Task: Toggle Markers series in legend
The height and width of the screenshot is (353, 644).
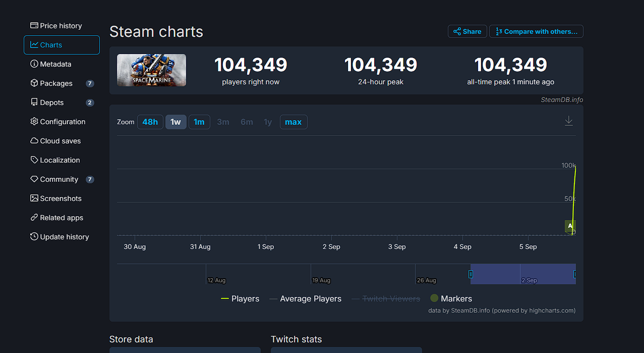Action: [x=451, y=298]
